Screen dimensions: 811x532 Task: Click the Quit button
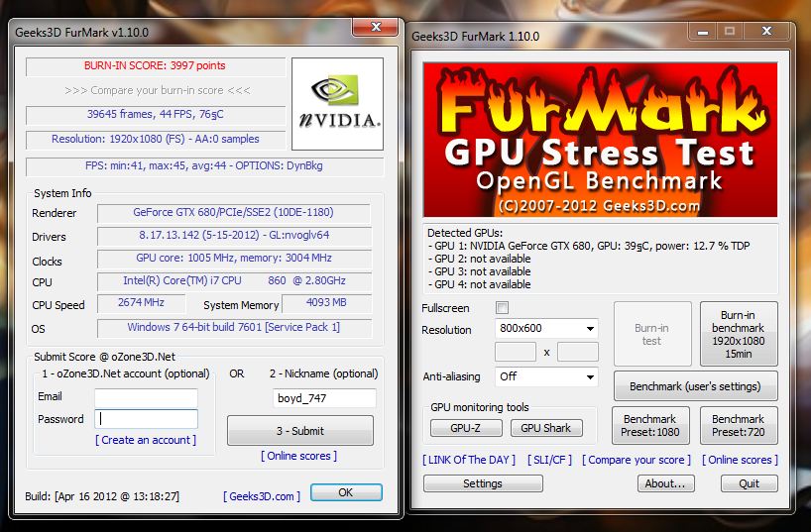[749, 483]
